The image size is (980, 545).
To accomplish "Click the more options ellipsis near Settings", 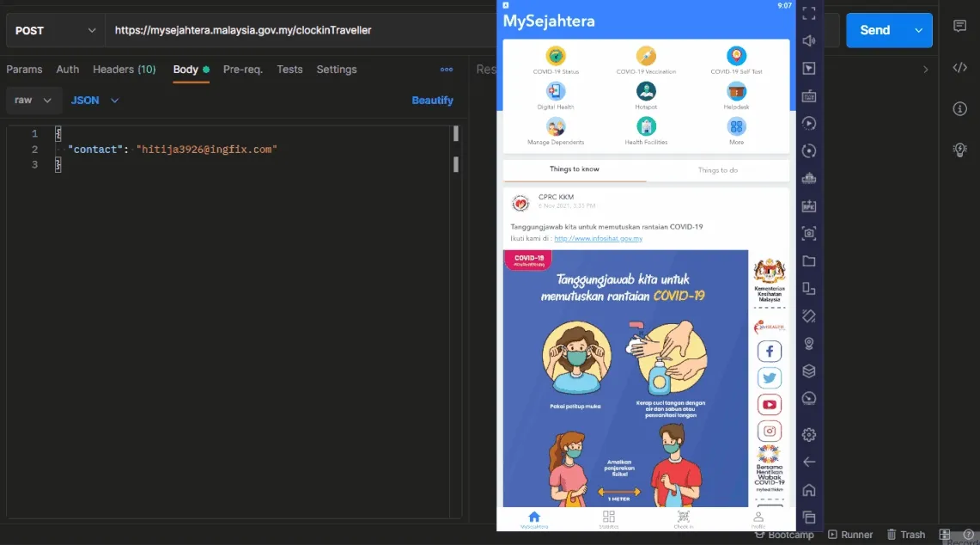I will tap(447, 70).
